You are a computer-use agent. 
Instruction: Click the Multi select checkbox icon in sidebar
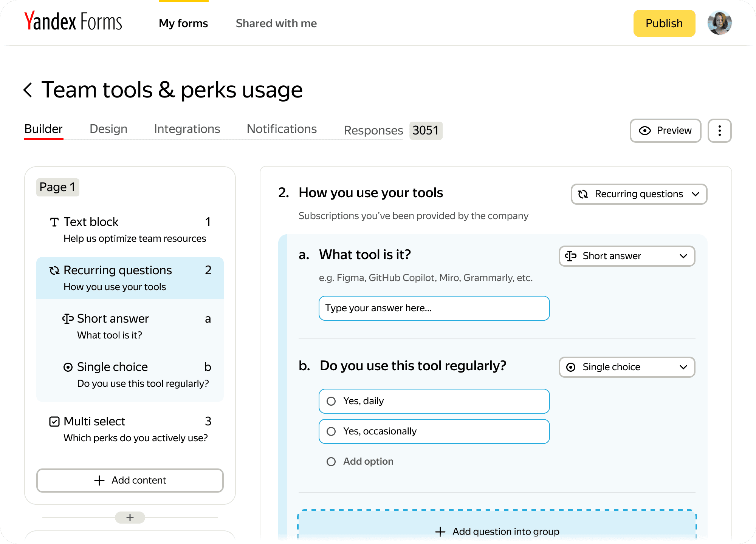[54, 422]
